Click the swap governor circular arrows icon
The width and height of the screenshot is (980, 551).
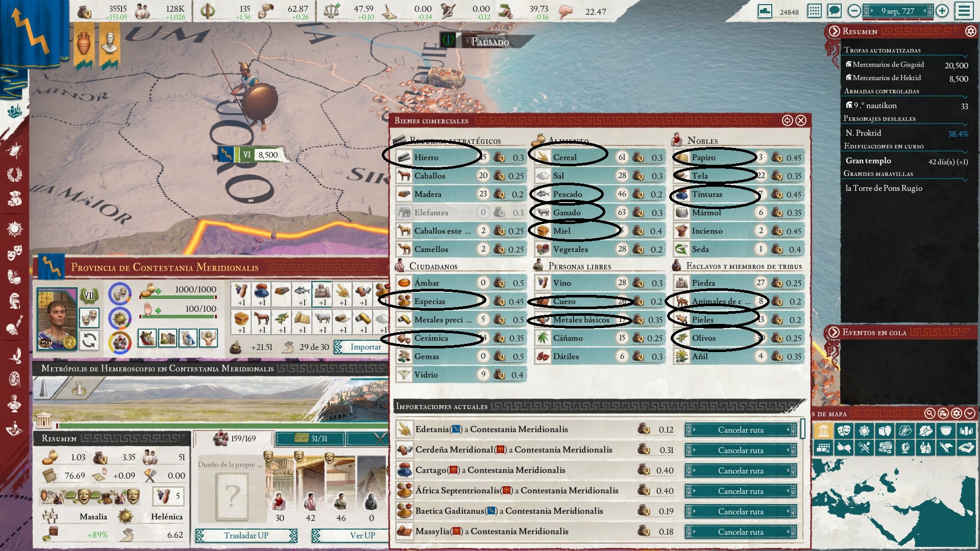(89, 340)
